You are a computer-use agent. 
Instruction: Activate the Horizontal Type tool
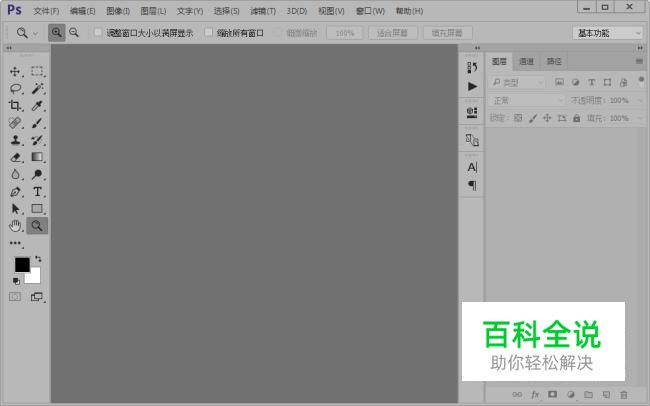[x=37, y=192]
